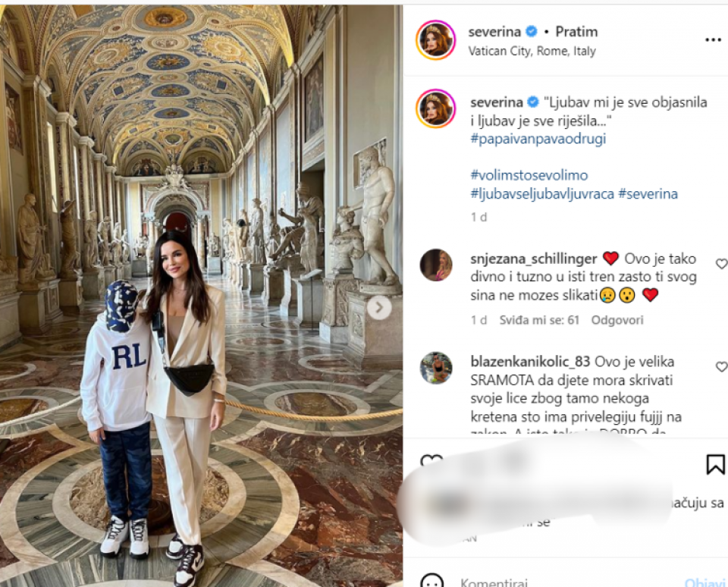Open the #papaivanpavaodrugi hashtag
This screenshot has width=728, height=587.
[x=538, y=139]
